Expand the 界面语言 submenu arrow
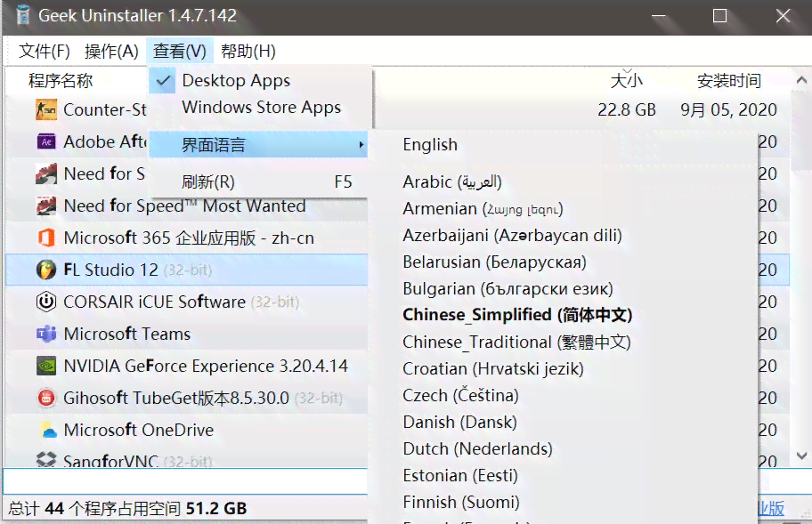This screenshot has height=524, width=812. pos(361,145)
